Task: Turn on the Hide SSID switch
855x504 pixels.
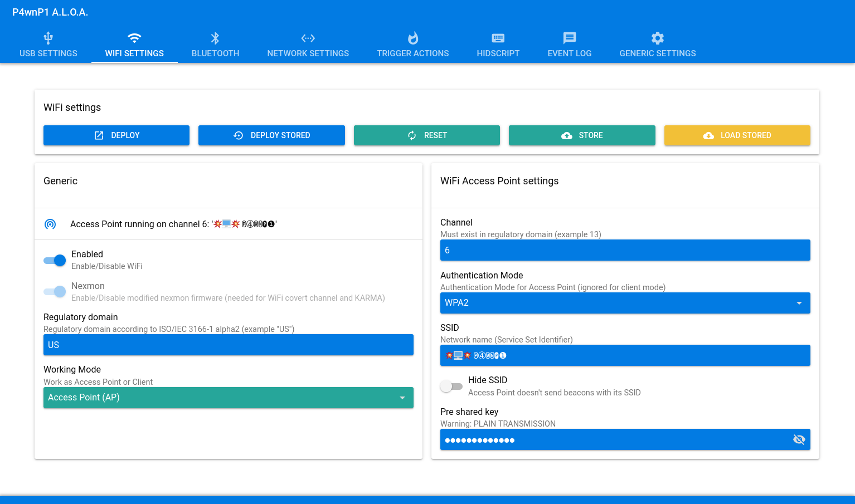Action: click(x=451, y=386)
